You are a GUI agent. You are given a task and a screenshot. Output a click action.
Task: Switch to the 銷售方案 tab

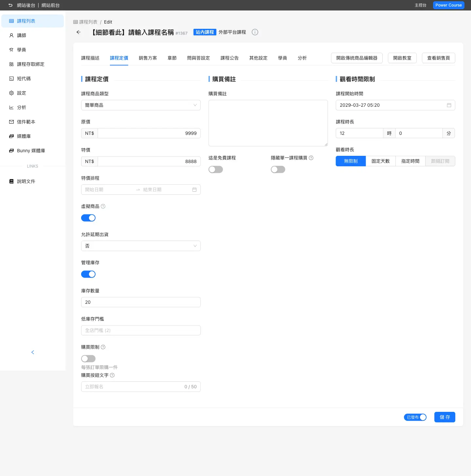(x=148, y=58)
